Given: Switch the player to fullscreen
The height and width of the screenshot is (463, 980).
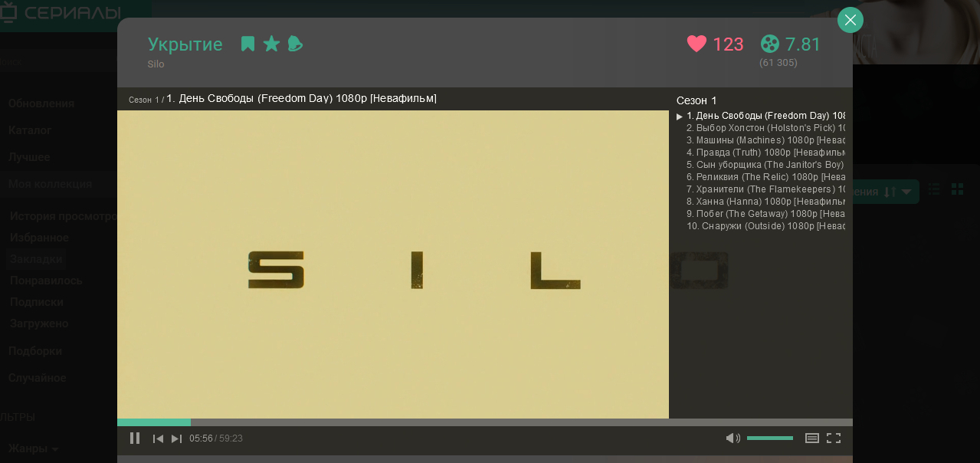Looking at the screenshot, I should (834, 438).
